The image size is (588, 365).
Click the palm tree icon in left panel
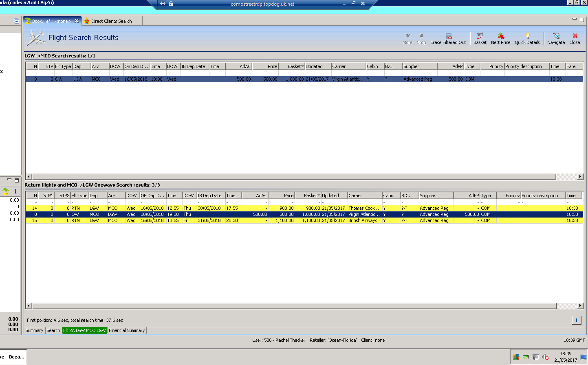6,191
